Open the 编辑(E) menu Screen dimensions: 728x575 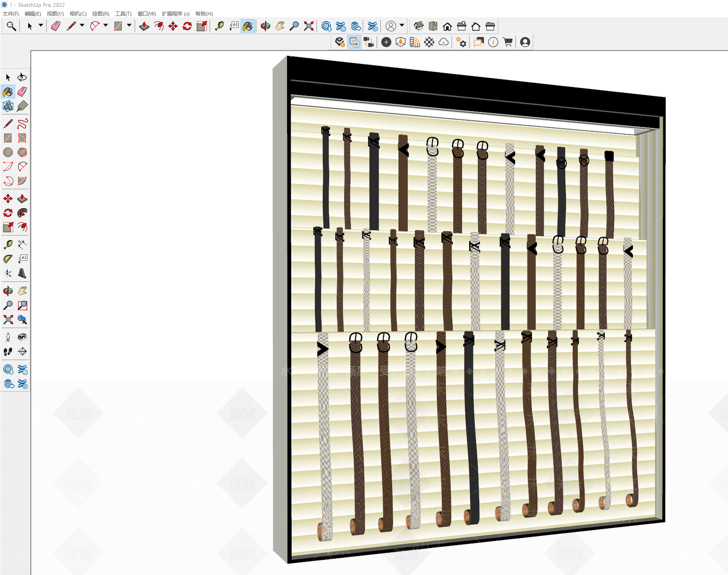(x=33, y=14)
